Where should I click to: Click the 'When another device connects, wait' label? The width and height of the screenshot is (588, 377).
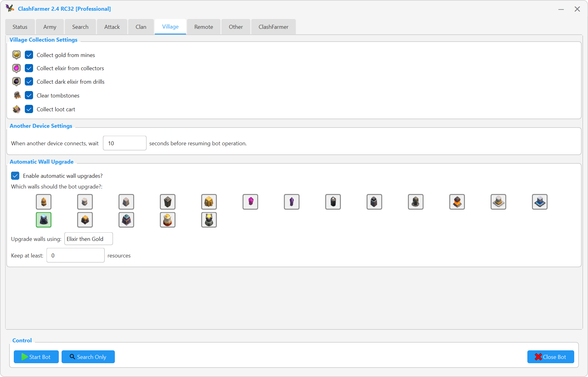(55, 143)
